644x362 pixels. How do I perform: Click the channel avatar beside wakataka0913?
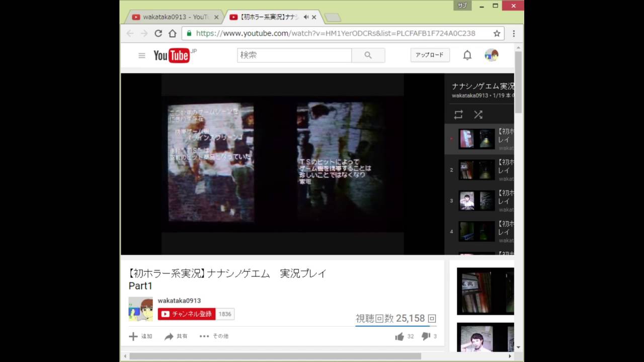tap(140, 309)
